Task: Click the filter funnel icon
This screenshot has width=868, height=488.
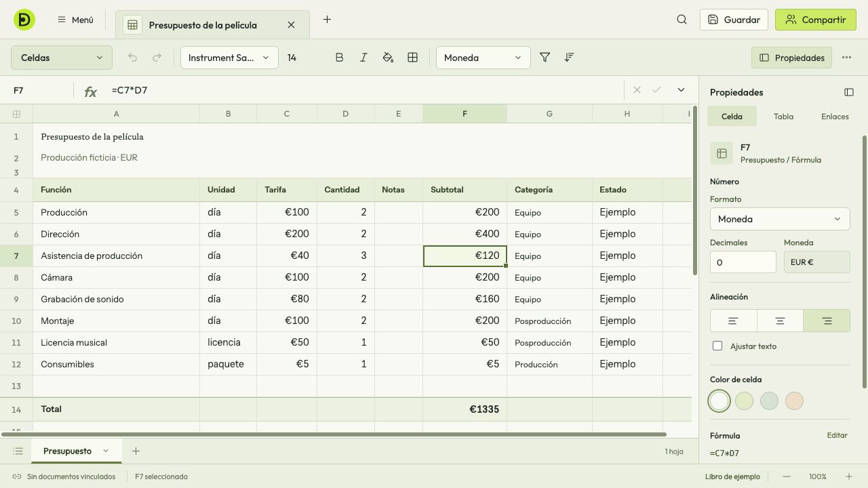Action: (x=545, y=58)
